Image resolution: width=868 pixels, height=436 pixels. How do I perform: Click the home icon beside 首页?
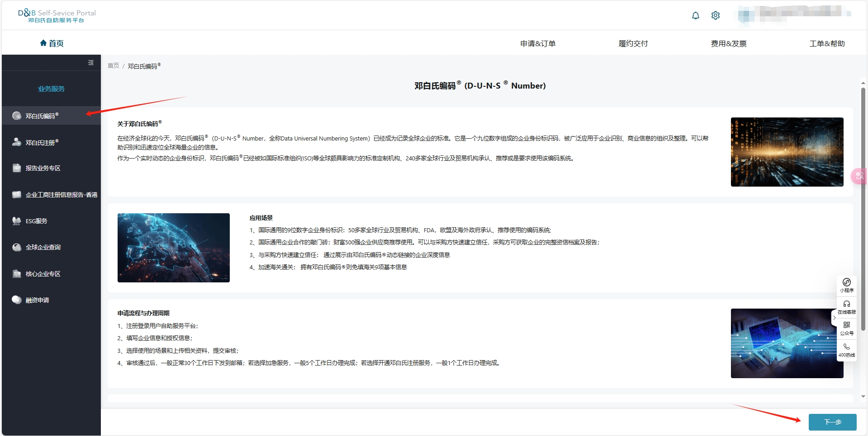[43, 43]
